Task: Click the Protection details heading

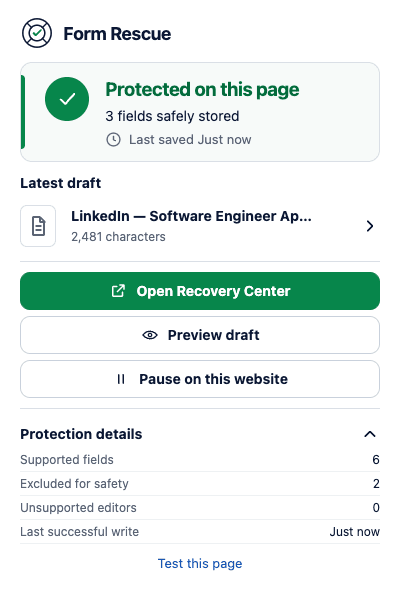Action: (81, 434)
